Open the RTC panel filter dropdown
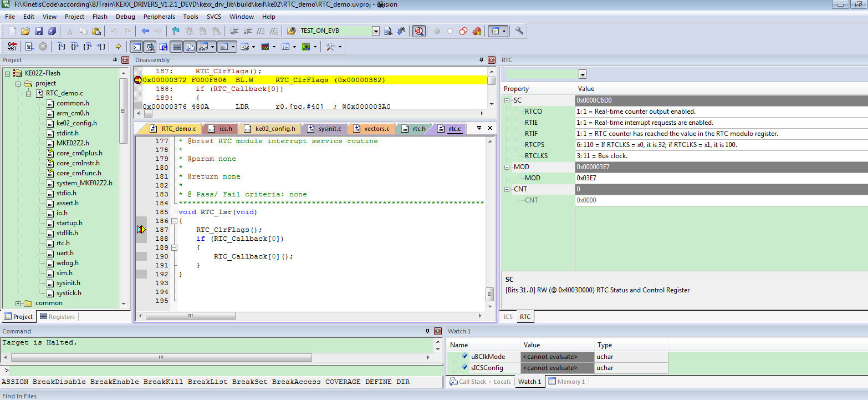The height and width of the screenshot is (400, 868). [x=582, y=74]
